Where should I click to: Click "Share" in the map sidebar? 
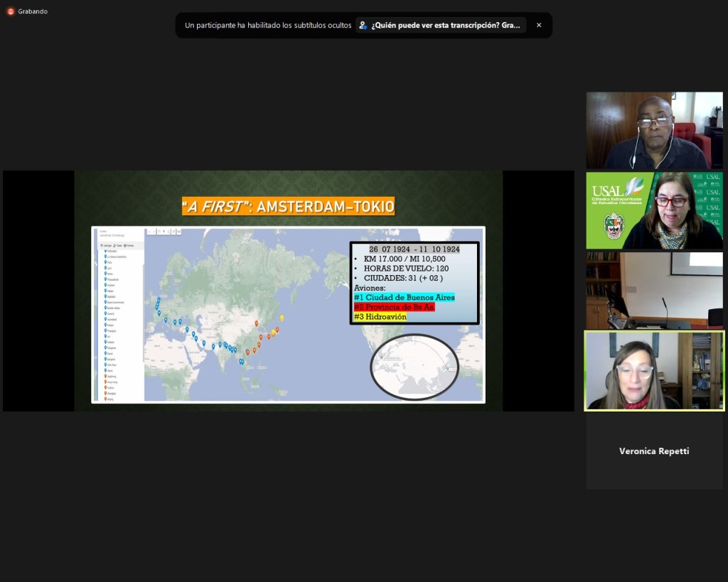coord(118,245)
